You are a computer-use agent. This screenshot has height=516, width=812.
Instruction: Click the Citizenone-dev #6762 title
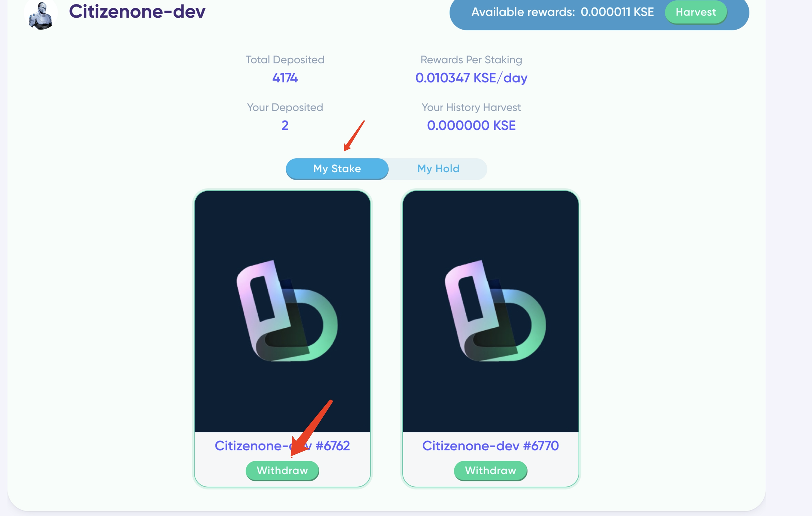[282, 446]
